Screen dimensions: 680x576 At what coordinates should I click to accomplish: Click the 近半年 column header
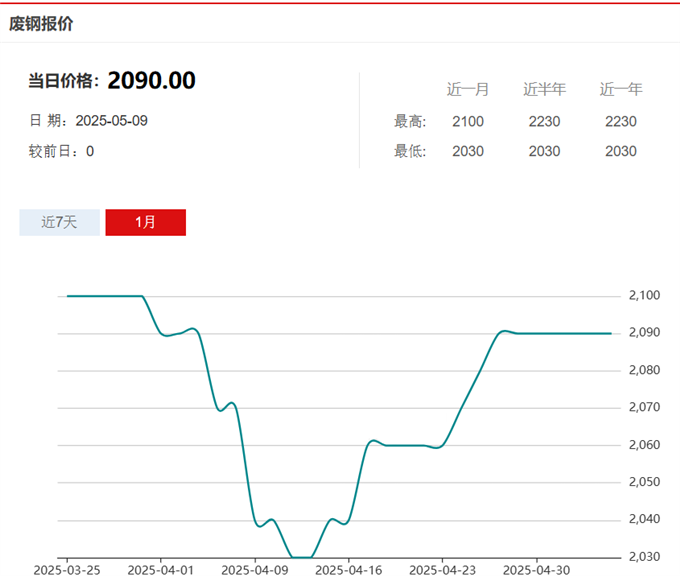[x=544, y=89]
